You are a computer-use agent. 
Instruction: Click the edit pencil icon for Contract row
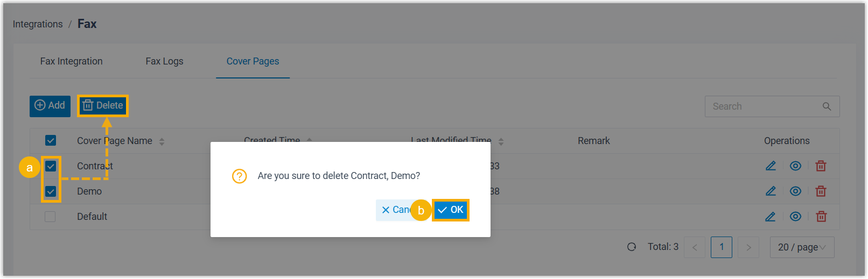771,166
